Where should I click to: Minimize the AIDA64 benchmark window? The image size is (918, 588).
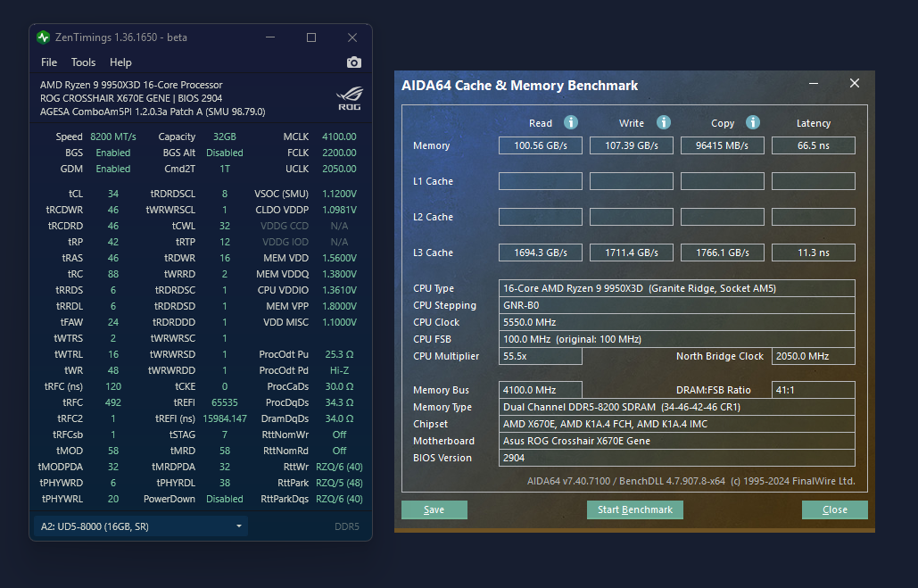click(x=814, y=84)
